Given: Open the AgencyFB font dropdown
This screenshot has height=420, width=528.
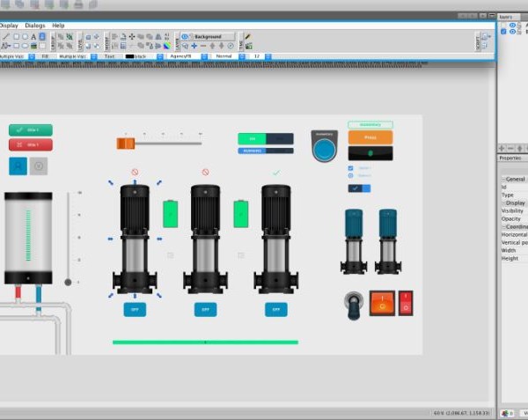Looking at the screenshot, I should coord(204,56).
